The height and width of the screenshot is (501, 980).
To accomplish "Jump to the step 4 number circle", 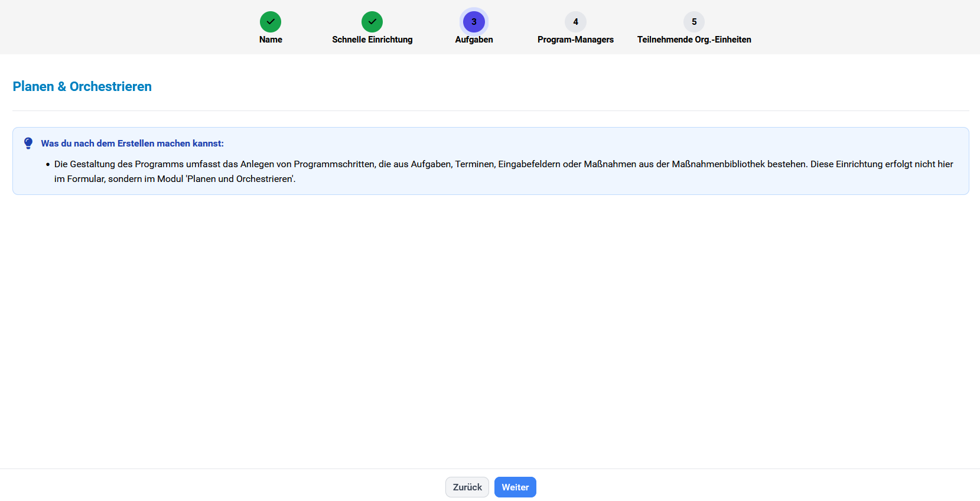I will point(575,22).
